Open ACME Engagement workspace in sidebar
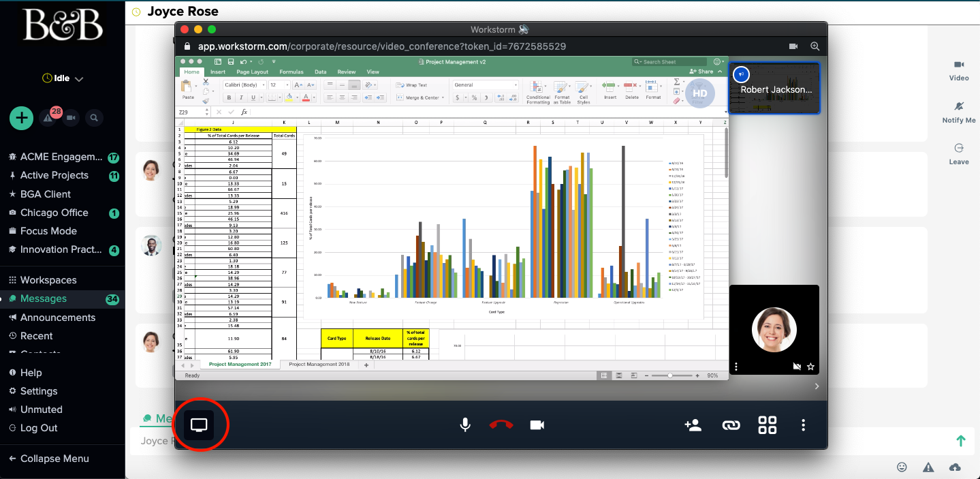 (62, 157)
